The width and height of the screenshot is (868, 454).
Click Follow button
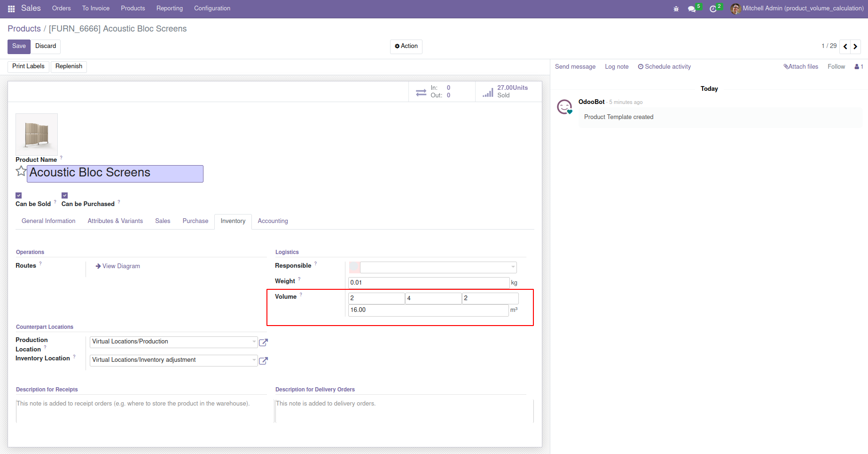click(836, 67)
